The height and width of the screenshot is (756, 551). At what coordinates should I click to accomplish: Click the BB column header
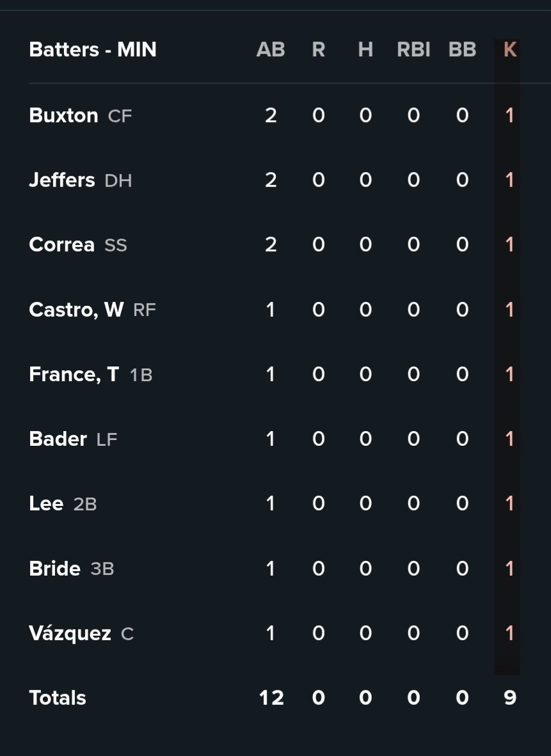click(x=462, y=50)
